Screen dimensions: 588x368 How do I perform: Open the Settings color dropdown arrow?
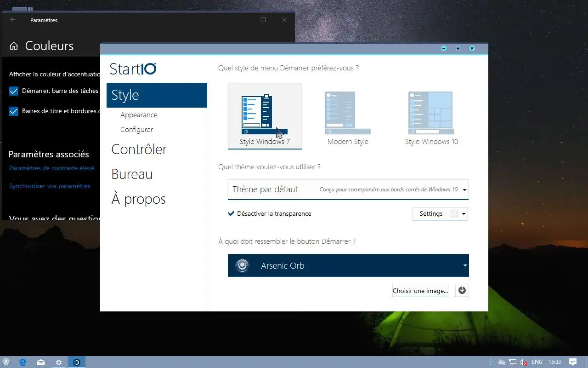(x=464, y=214)
